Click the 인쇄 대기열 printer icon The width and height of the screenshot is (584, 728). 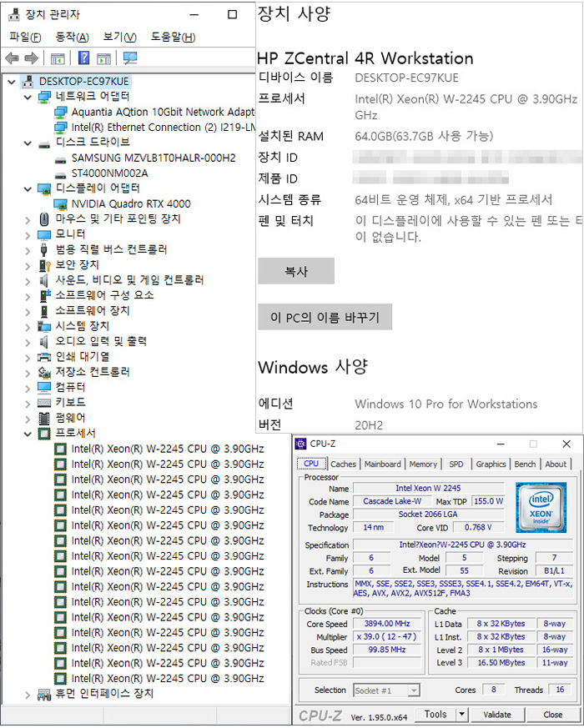coord(44,358)
